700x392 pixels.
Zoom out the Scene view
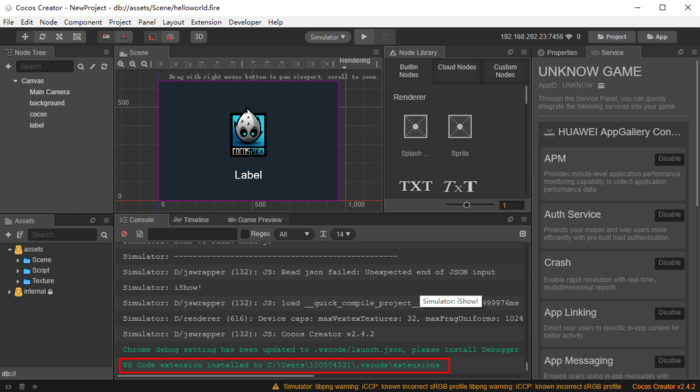click(x=133, y=64)
